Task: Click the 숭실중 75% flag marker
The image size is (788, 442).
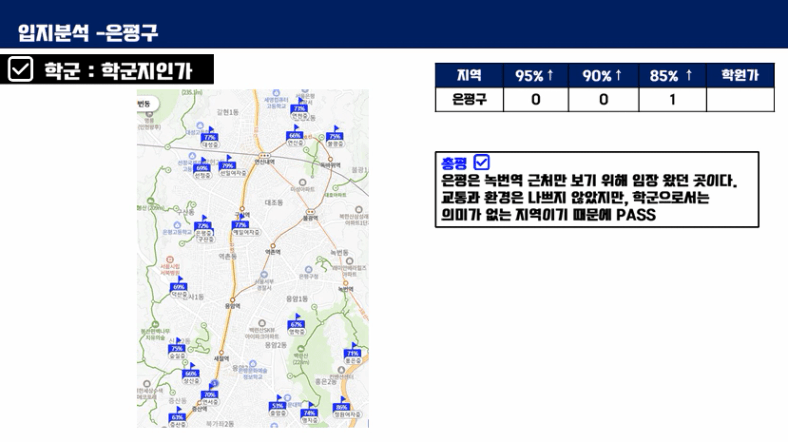Action: point(177,349)
